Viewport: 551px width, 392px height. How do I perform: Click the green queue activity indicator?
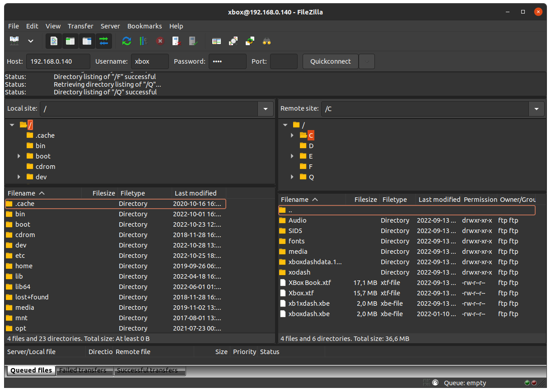[x=527, y=383]
